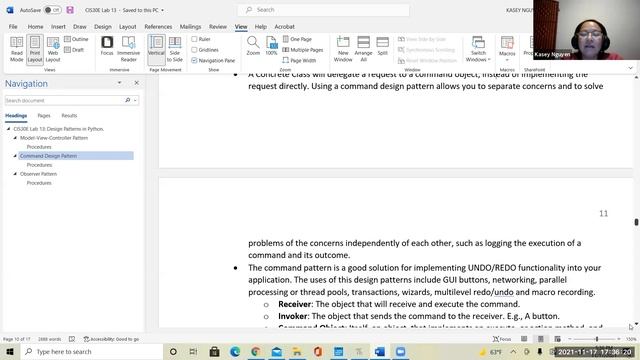Image resolution: width=640 pixels, height=360 pixels.
Task: Open Outline view
Action: point(76,39)
